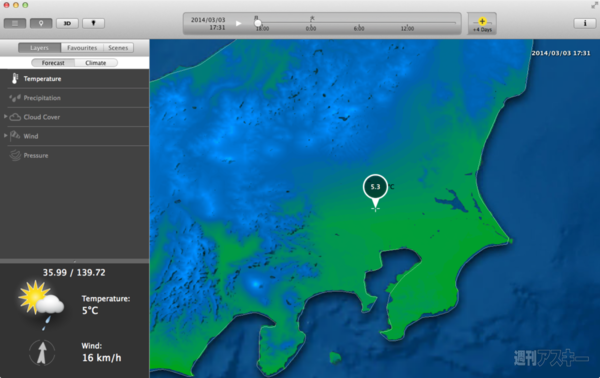
Task: Enable the Wind layer
Action: pyautogui.click(x=75, y=136)
